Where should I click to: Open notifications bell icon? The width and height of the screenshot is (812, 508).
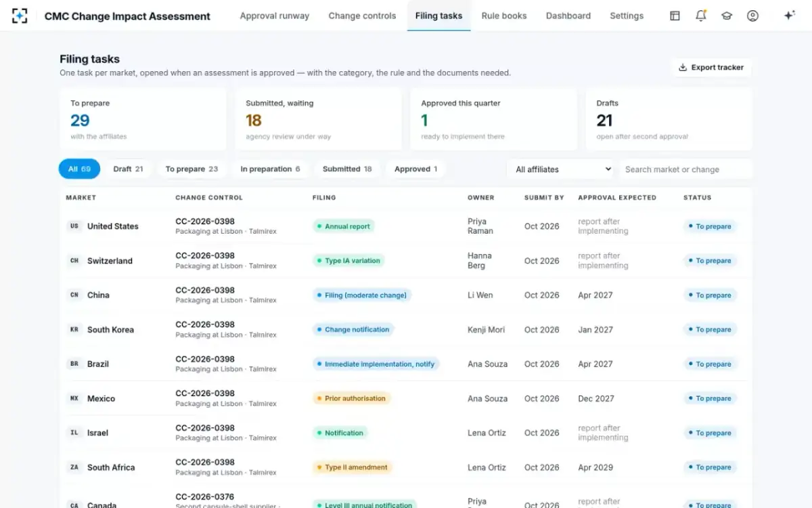[701, 16]
